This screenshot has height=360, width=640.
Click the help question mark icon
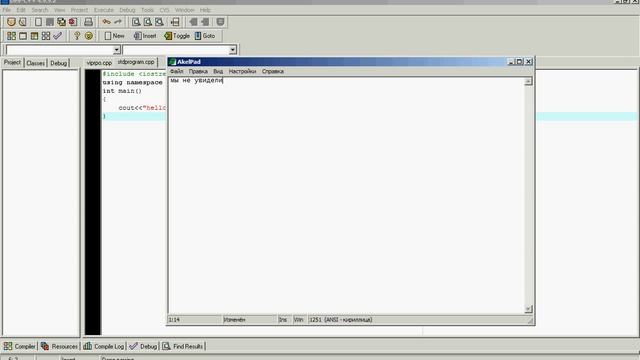(x=77, y=36)
